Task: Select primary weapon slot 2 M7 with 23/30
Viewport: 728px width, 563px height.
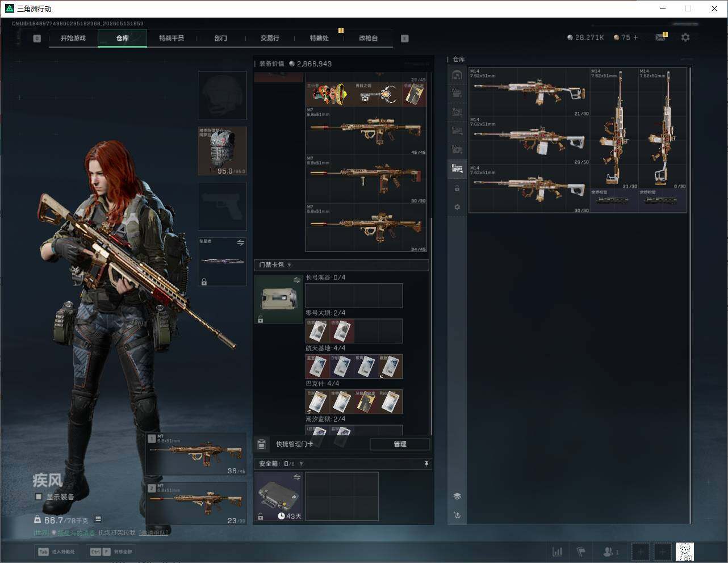Action: click(x=196, y=503)
